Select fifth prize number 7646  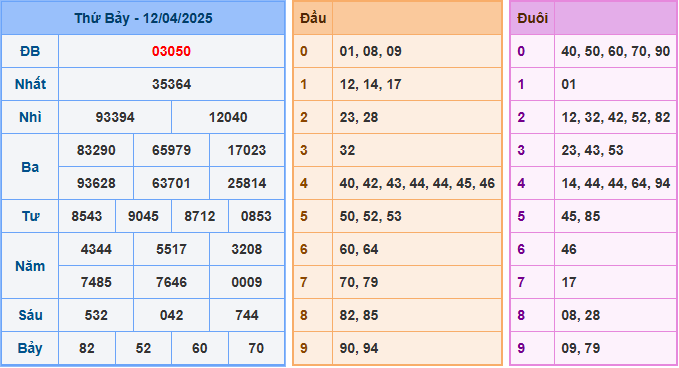171,282
